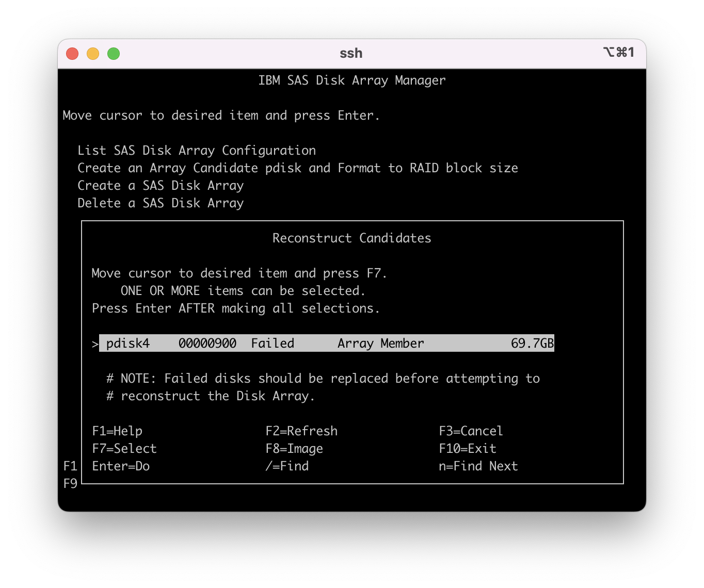
Task: Click the 69.7GB size value
Action: (x=532, y=344)
